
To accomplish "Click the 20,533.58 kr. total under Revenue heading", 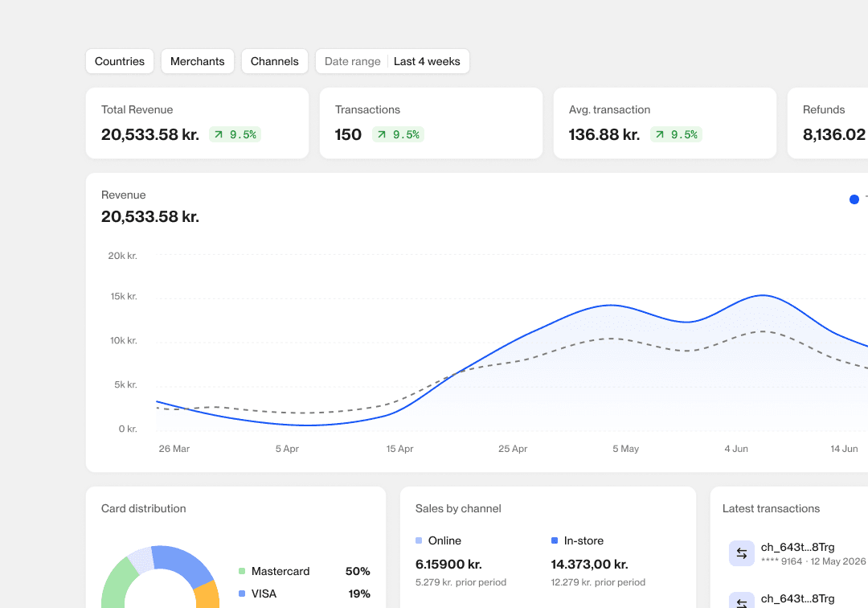I will pos(150,216).
